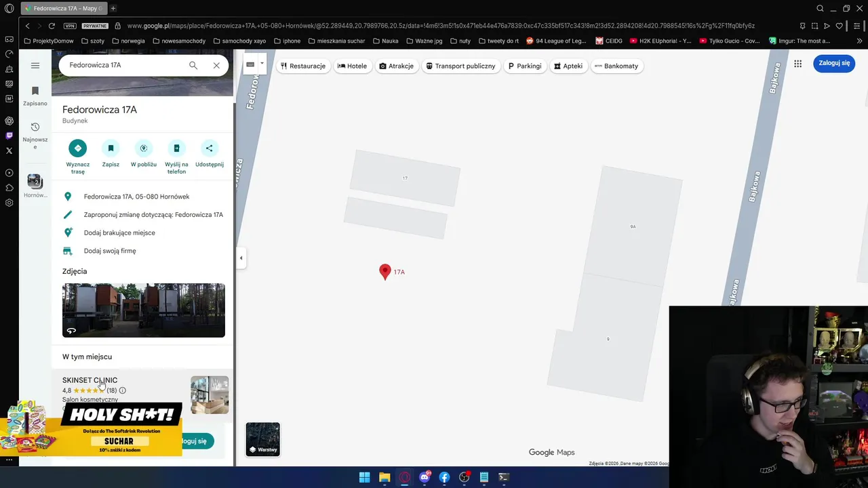Click the rating info icon next to (18)

tap(123, 390)
